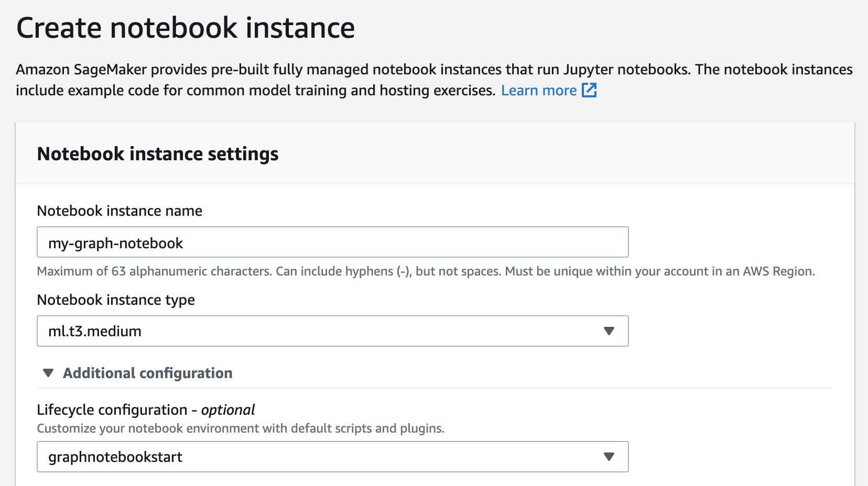Viewport: 868px width, 486px height.
Task: Click the Notebook instance name label
Action: click(120, 211)
